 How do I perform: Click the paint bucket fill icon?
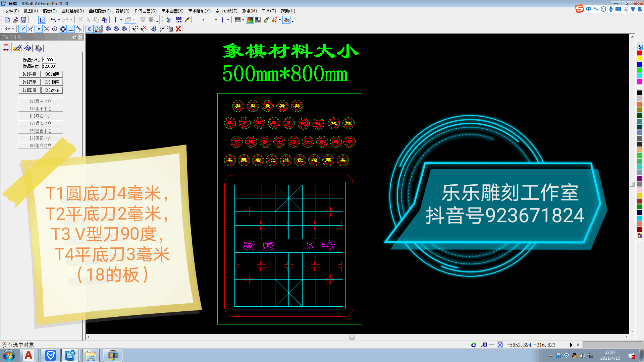point(286,20)
